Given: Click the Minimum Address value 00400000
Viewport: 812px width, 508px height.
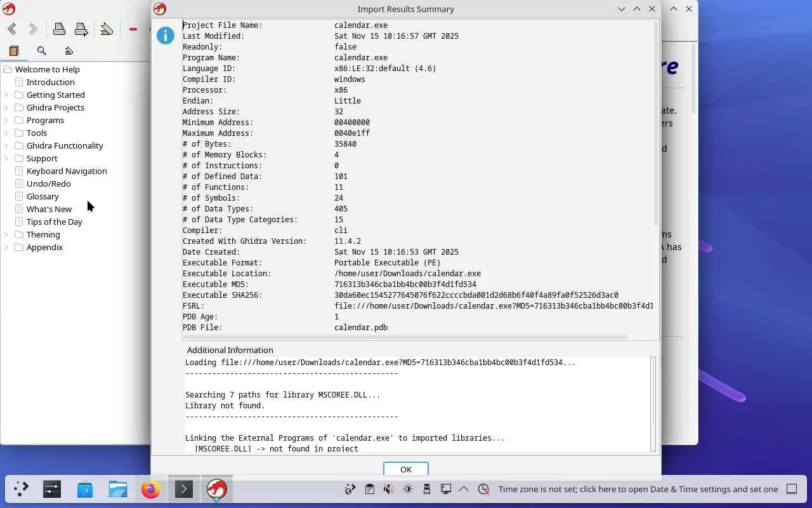Looking at the screenshot, I should pos(352,123).
